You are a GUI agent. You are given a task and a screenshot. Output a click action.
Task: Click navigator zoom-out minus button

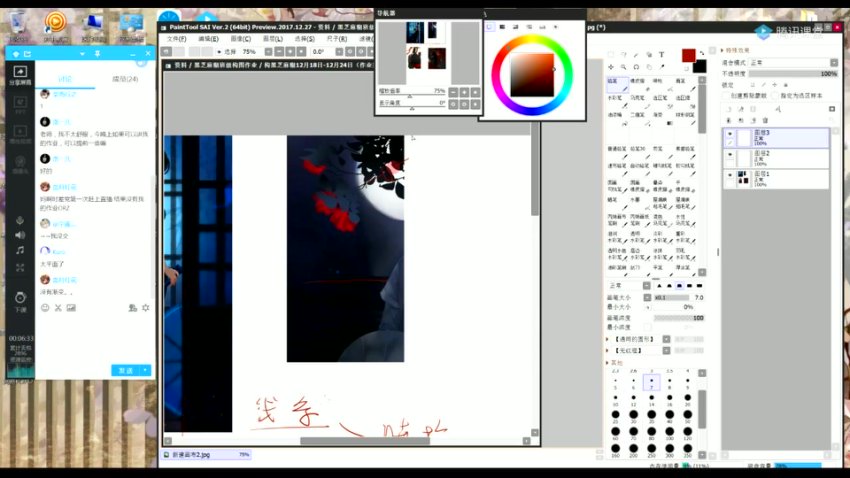click(453, 92)
